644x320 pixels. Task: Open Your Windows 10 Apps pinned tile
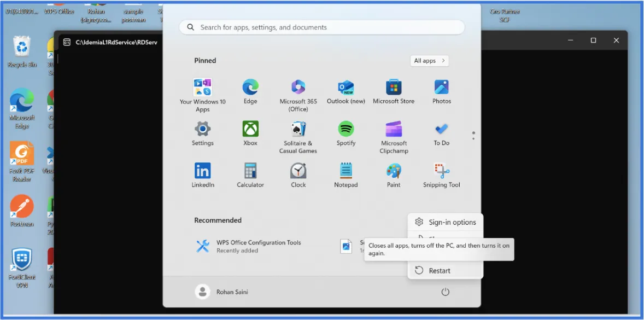coord(202,95)
